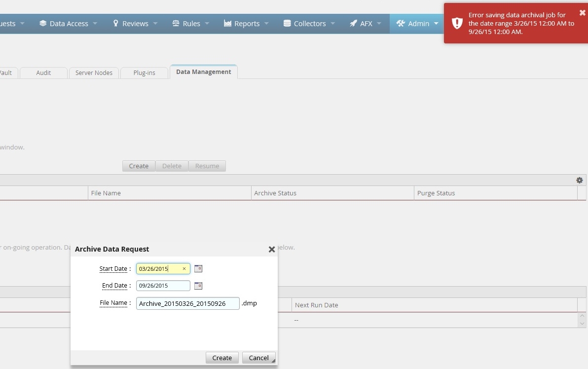Screen dimensions: 588x369
Task: Click the shield alert icon in error banner
Action: click(457, 23)
